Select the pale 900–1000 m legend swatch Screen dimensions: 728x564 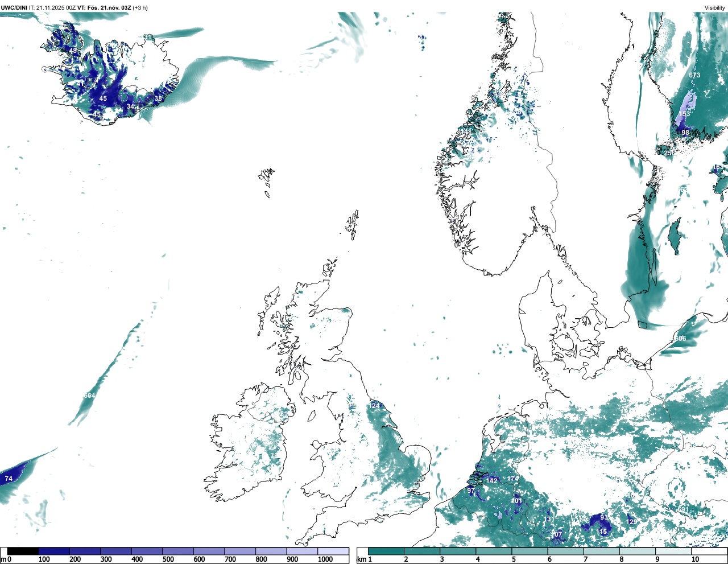coord(302,551)
